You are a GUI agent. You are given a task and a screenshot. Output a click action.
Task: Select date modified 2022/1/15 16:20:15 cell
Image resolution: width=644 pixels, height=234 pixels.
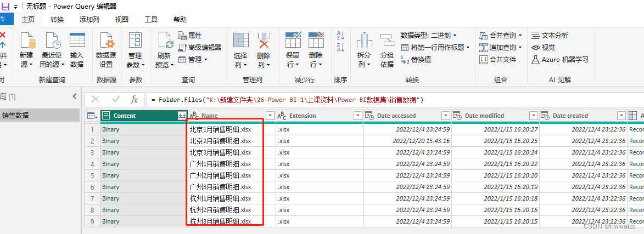point(495,221)
